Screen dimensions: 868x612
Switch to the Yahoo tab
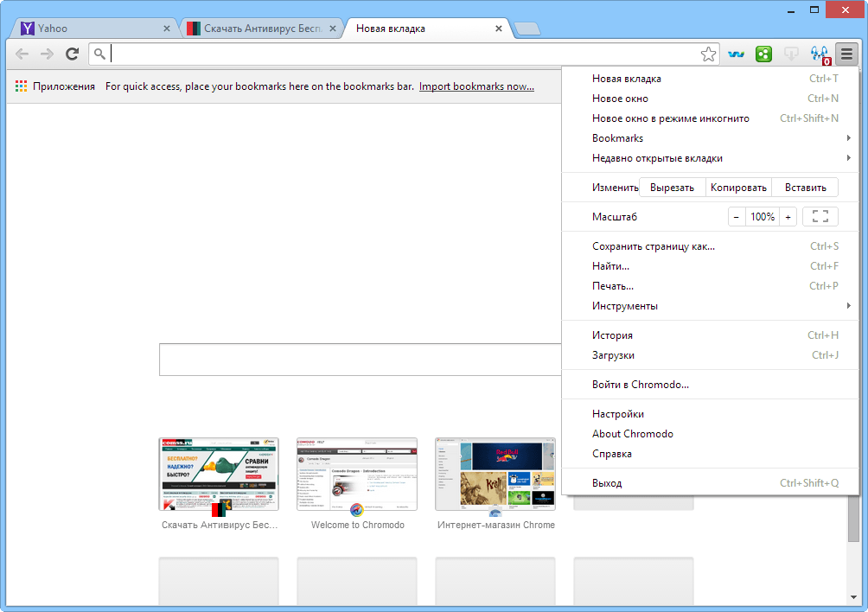(x=94, y=29)
